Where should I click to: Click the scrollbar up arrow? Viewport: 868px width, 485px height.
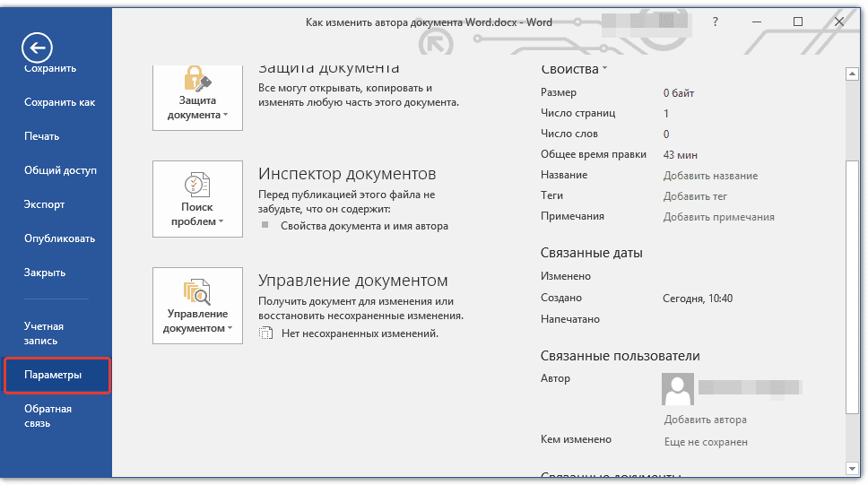(852, 74)
